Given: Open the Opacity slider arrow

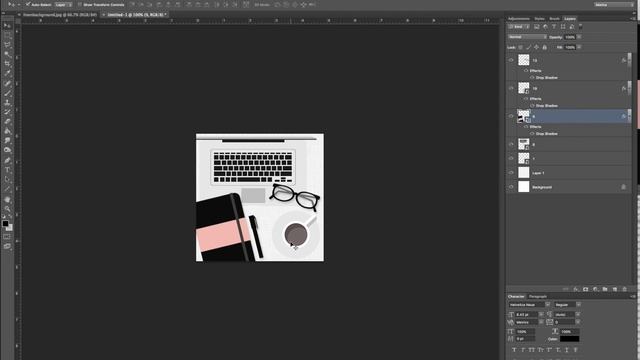Looking at the screenshot, I should pos(579,37).
